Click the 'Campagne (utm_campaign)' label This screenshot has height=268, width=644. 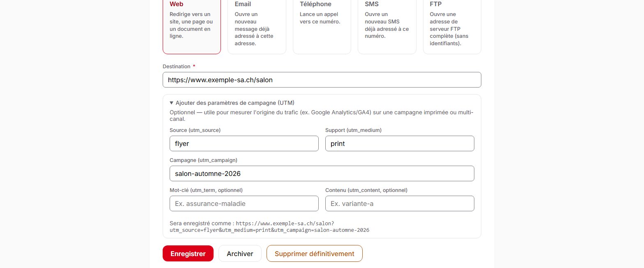(203, 160)
